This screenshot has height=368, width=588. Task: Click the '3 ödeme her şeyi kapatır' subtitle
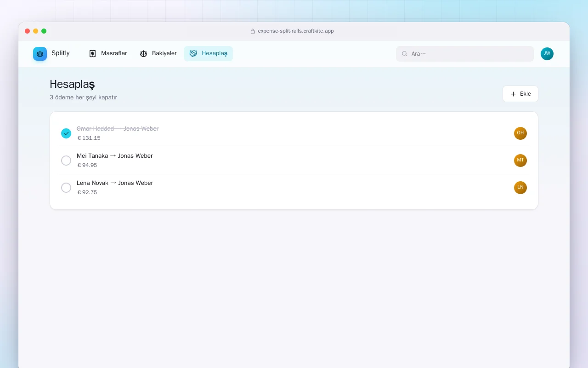(83, 98)
